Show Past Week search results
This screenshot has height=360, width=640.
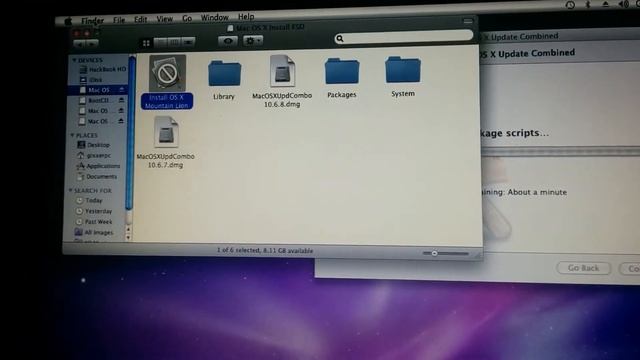[94, 222]
